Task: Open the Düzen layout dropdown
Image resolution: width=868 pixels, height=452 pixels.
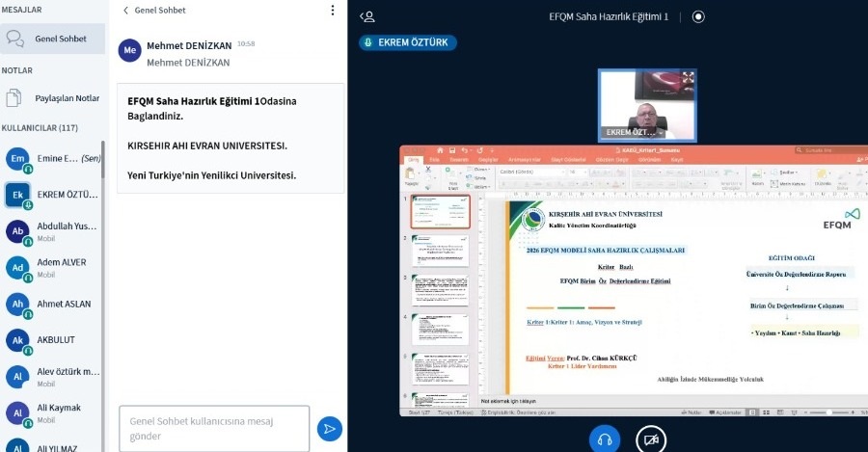Action: (478, 170)
